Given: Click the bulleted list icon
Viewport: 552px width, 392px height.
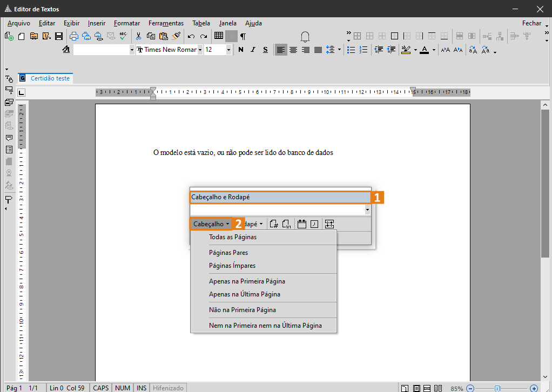Looking at the screenshot, I should point(351,50).
